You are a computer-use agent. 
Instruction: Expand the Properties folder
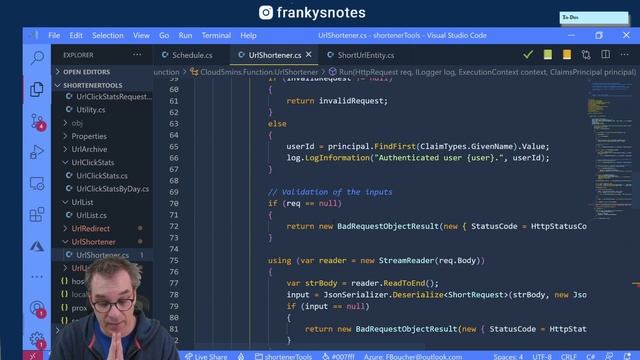click(x=102, y=136)
